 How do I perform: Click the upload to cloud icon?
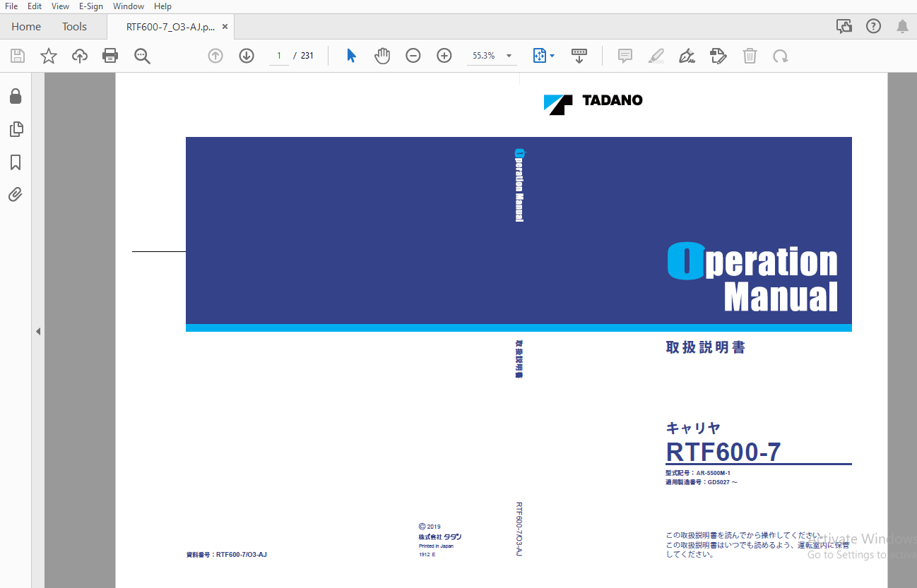point(80,56)
